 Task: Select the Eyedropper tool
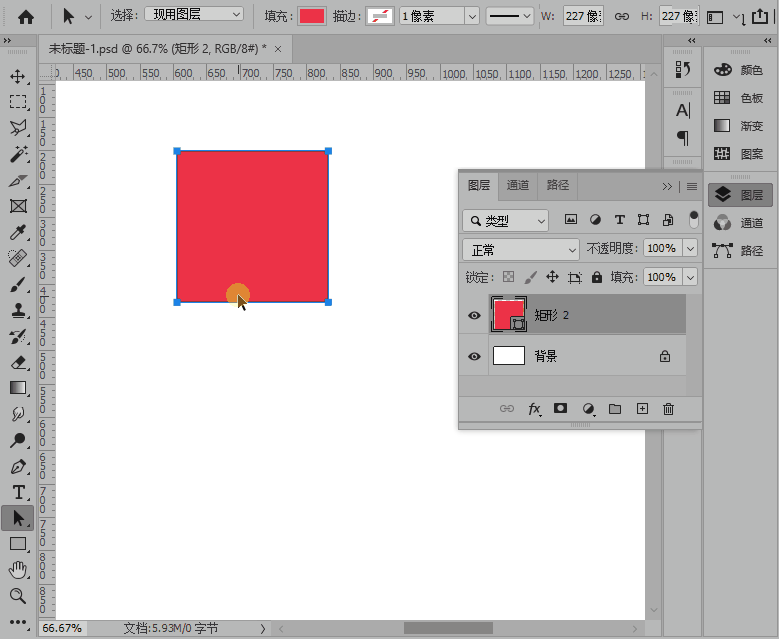[x=17, y=232]
